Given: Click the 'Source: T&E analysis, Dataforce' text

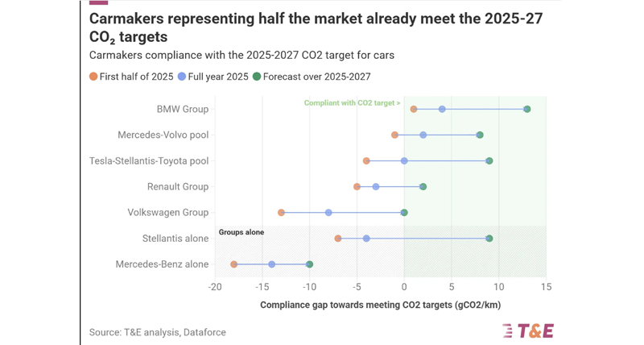Looking at the screenshot, I should (158, 332).
